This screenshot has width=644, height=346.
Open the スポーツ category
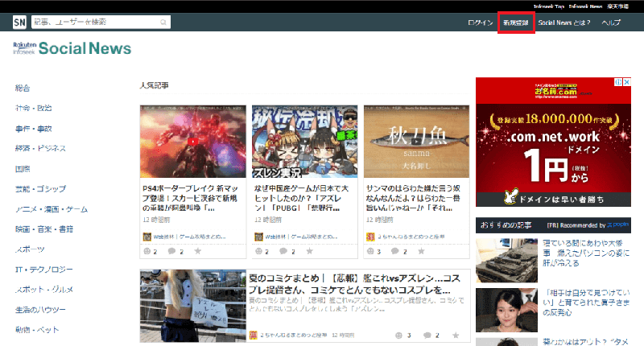[x=30, y=249]
